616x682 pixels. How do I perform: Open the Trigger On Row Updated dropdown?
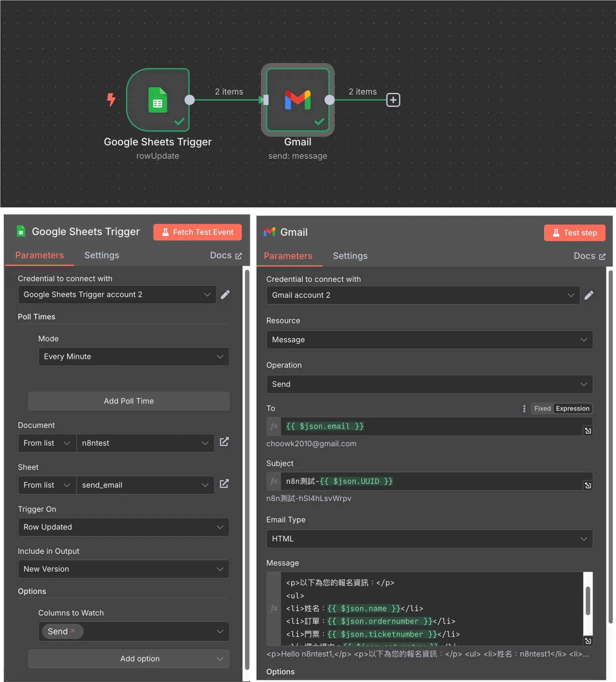[x=124, y=527]
